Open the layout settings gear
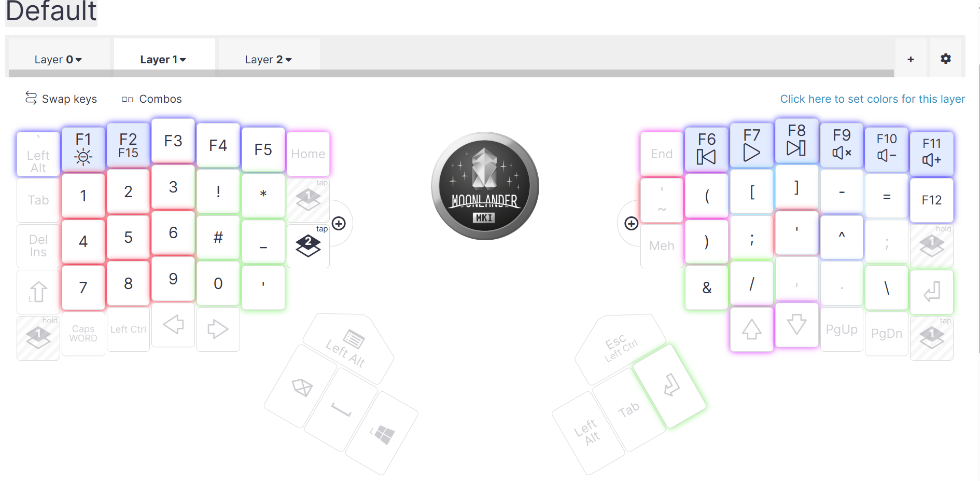This screenshot has height=481, width=980. click(x=946, y=59)
